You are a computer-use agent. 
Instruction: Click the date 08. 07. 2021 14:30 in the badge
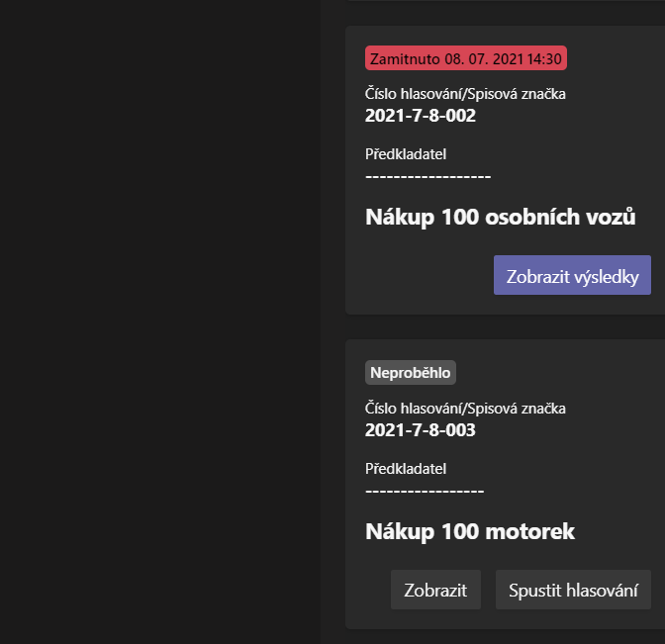coord(503,58)
